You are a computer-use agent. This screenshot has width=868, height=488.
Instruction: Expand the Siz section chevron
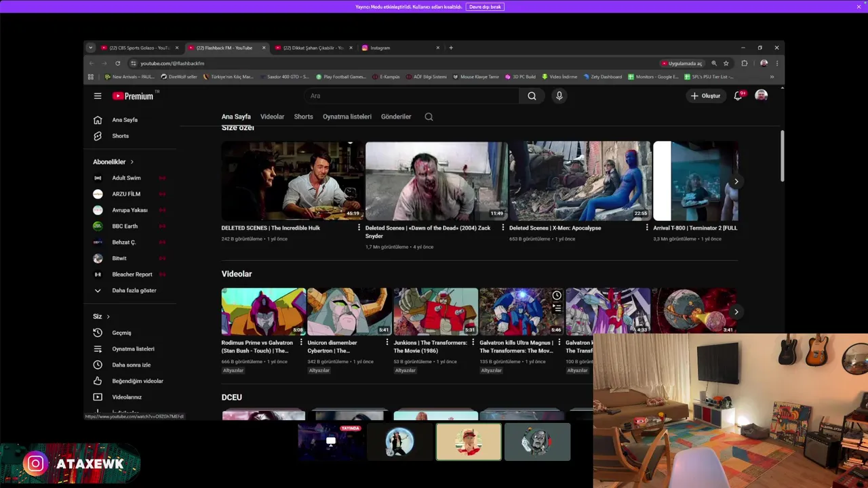(x=108, y=317)
